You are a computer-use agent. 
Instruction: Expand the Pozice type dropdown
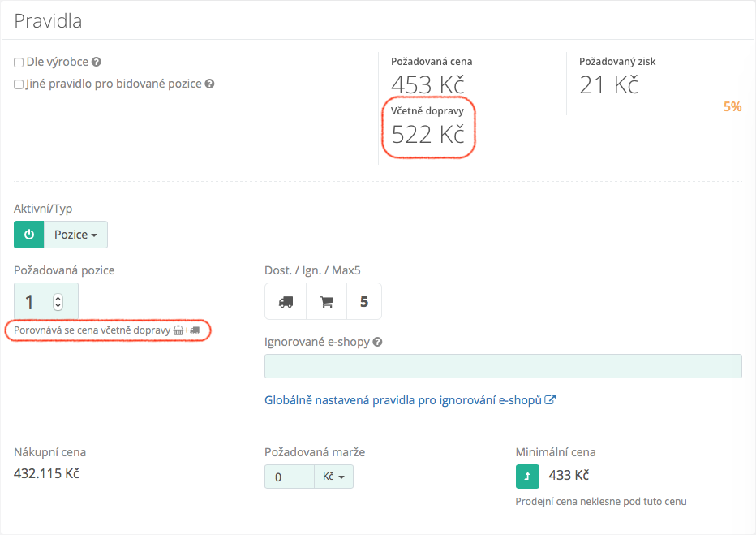click(75, 235)
